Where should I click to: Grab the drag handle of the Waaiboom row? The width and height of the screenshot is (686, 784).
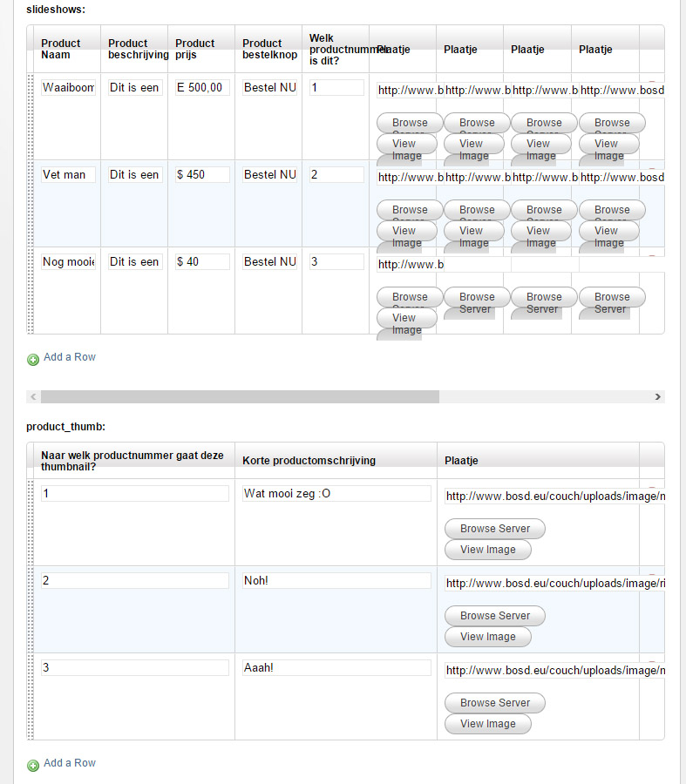click(30, 117)
